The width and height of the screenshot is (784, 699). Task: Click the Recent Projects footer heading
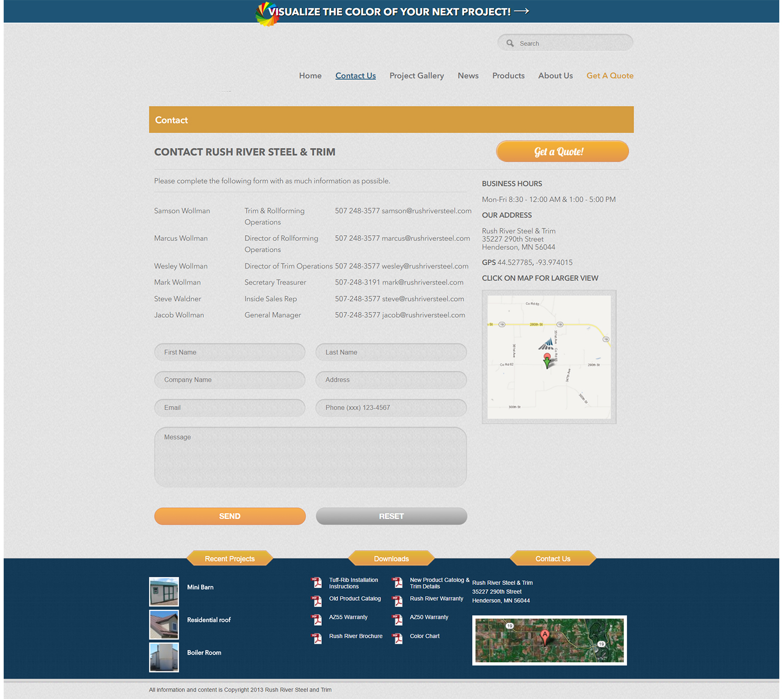[230, 558]
